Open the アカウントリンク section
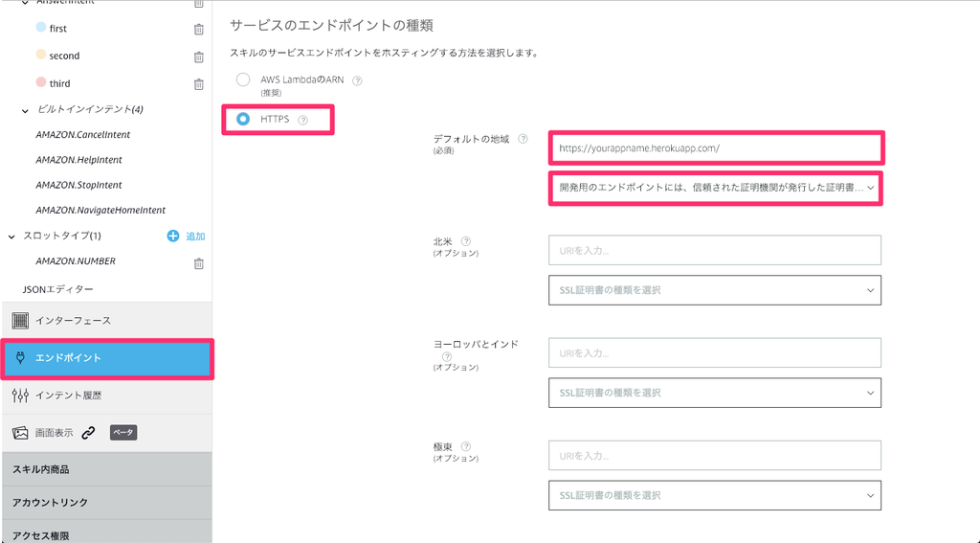Screen dimensions: 980x543 [x=107, y=503]
